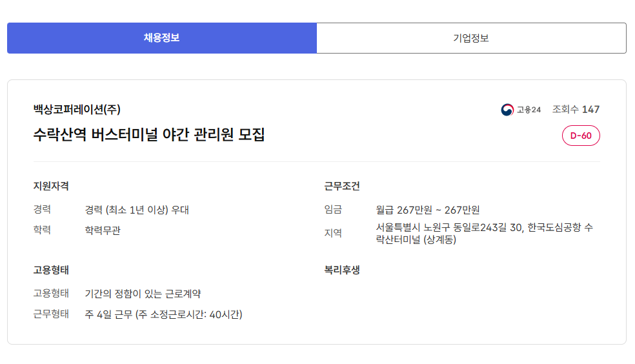Click the 기간의 정함이 있는 근로계약 text
635x364 pixels.
pos(143,294)
